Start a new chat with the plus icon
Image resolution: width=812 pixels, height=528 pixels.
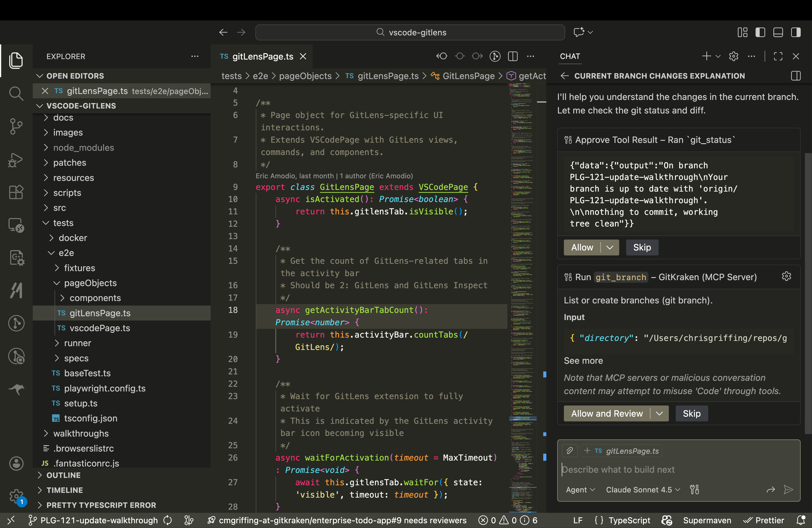706,56
